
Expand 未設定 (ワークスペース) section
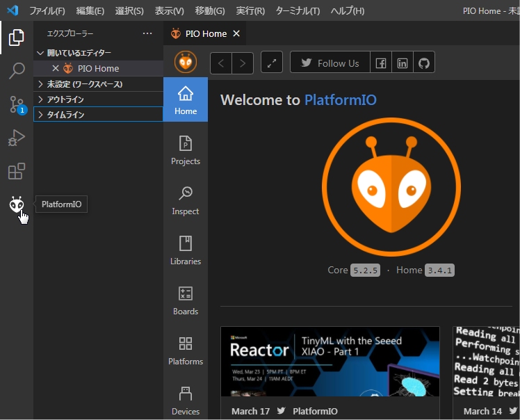(x=99, y=84)
